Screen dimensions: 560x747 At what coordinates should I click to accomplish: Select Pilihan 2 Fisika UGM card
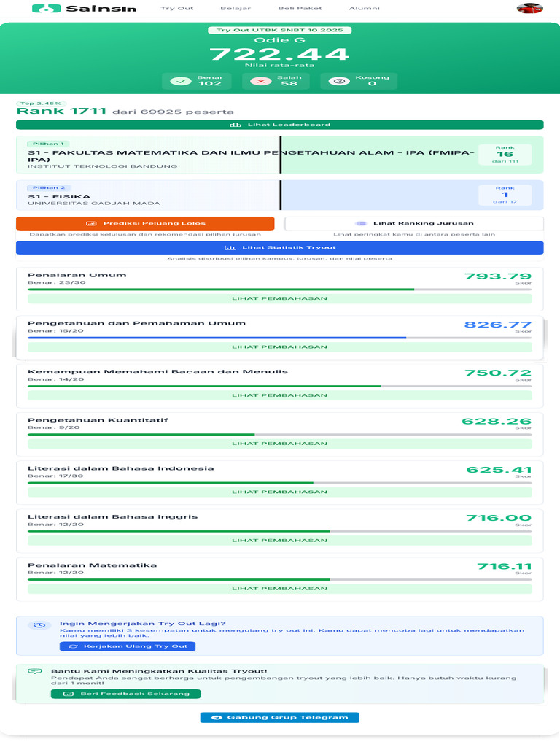tap(279, 196)
